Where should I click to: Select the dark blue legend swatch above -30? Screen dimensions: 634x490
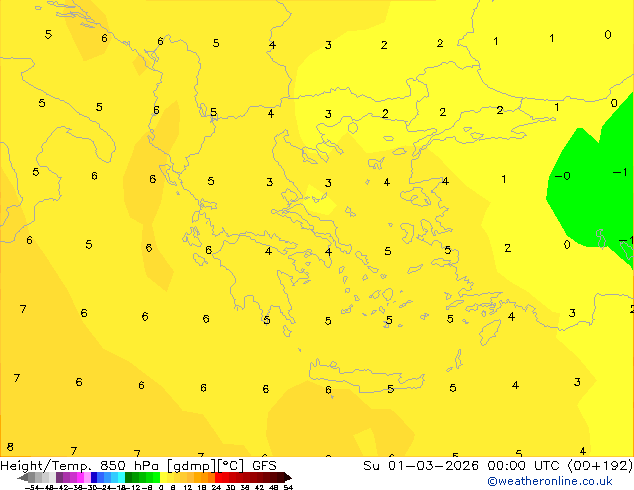pyautogui.click(x=94, y=477)
